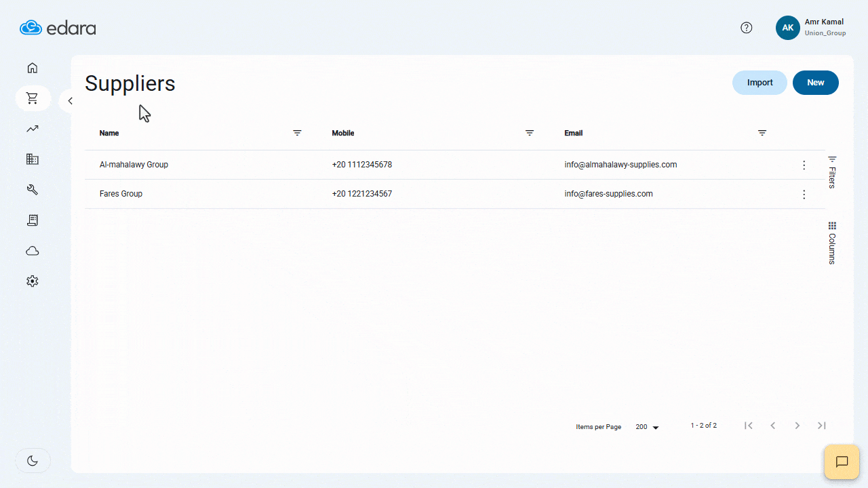
Task: Click the New supplier button
Action: pos(816,83)
